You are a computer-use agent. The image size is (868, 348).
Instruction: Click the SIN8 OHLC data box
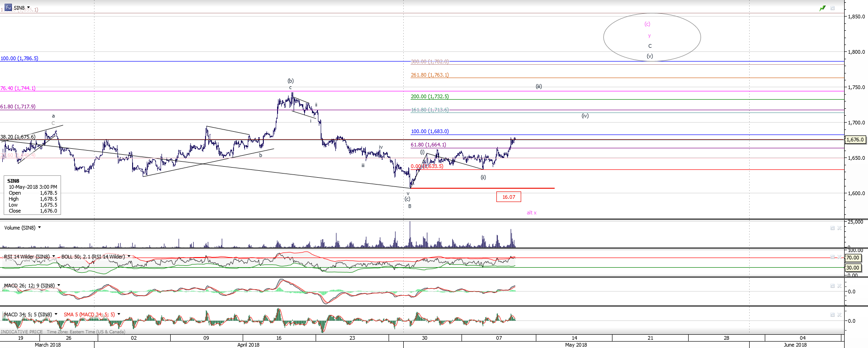pos(32,196)
